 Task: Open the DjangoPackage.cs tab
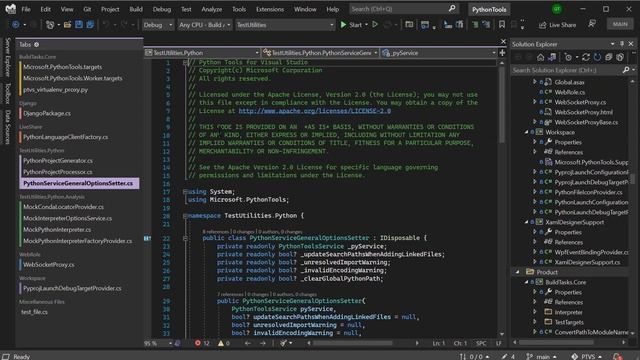47,113
